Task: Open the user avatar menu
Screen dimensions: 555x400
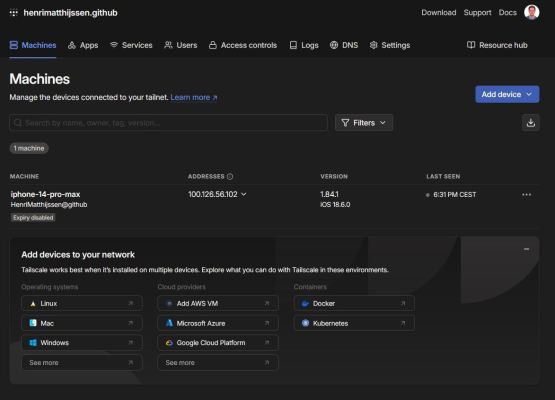Action: click(x=531, y=12)
